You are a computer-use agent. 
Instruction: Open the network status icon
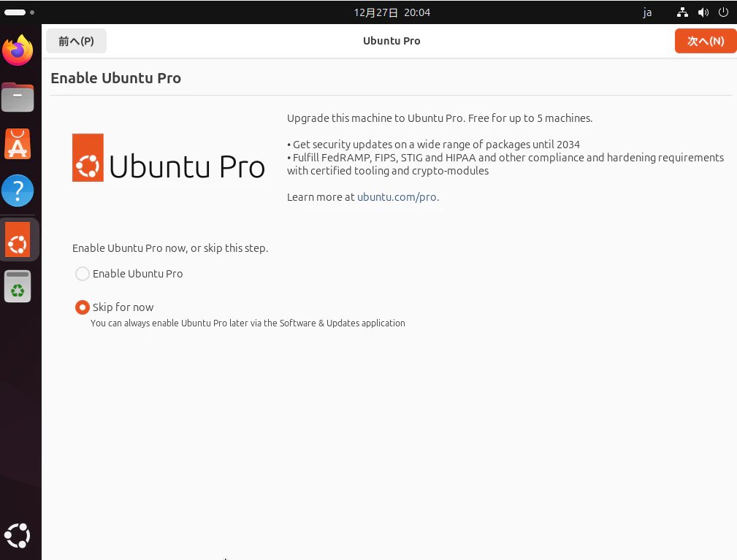pyautogui.click(x=682, y=12)
